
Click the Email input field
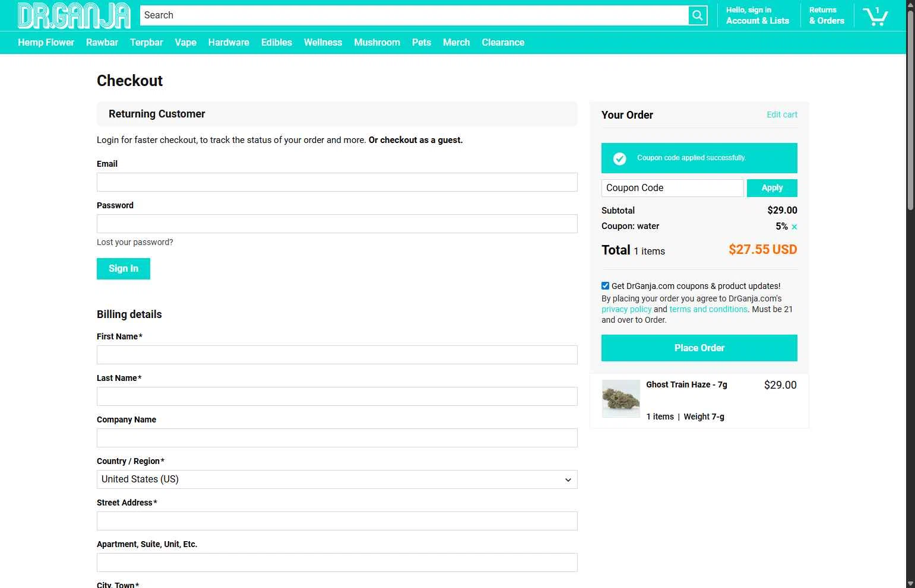(x=337, y=182)
